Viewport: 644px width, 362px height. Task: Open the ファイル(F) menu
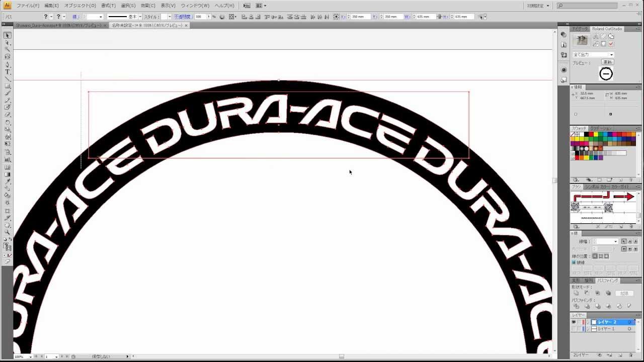point(28,6)
